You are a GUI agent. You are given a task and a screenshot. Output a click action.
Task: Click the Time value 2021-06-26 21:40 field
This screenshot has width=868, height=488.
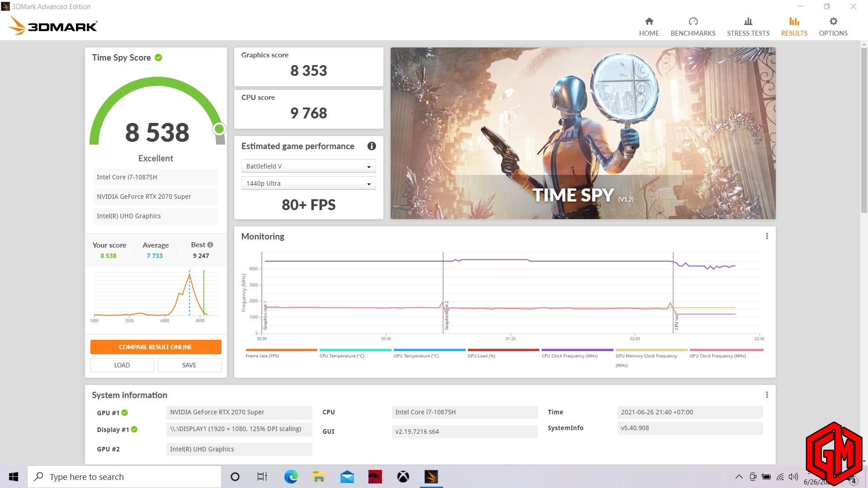pyautogui.click(x=690, y=412)
